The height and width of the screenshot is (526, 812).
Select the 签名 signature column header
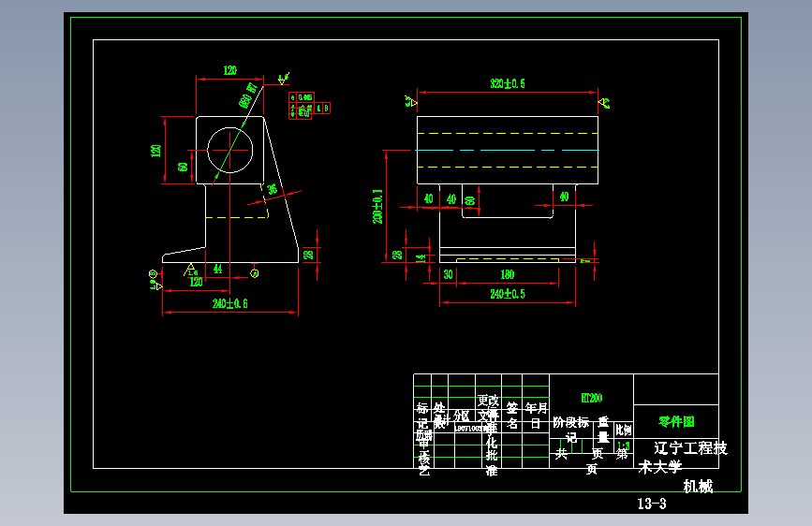[512, 416]
